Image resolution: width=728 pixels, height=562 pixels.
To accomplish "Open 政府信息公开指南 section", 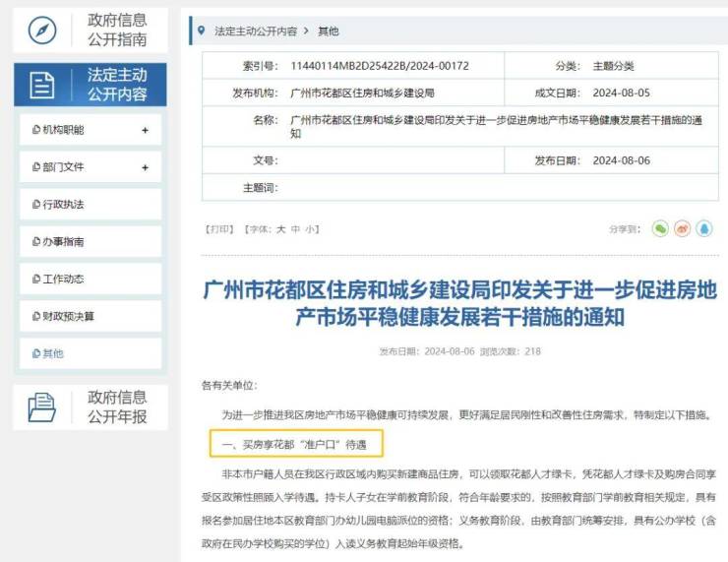I will 91,31.
